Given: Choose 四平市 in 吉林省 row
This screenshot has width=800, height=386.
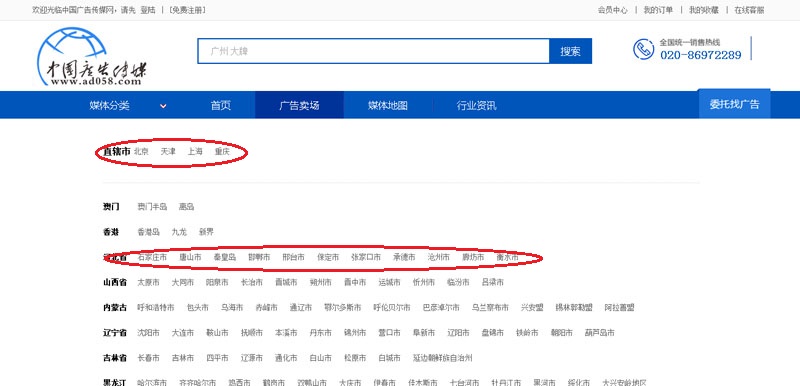Looking at the screenshot, I should (x=217, y=358).
